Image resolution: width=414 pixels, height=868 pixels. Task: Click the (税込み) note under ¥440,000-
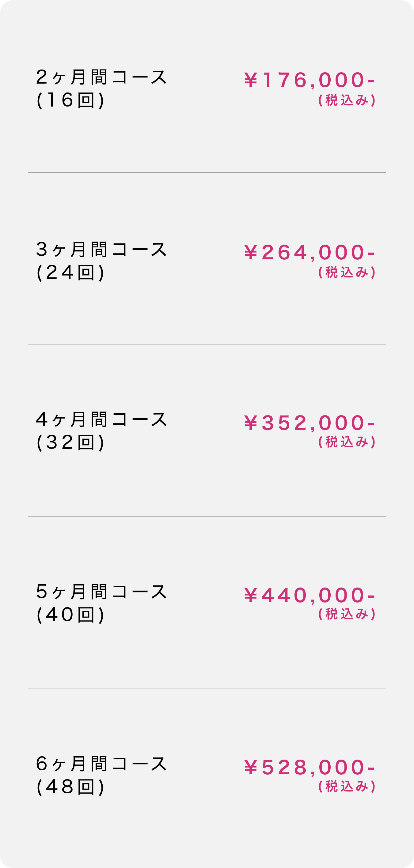pyautogui.click(x=347, y=614)
